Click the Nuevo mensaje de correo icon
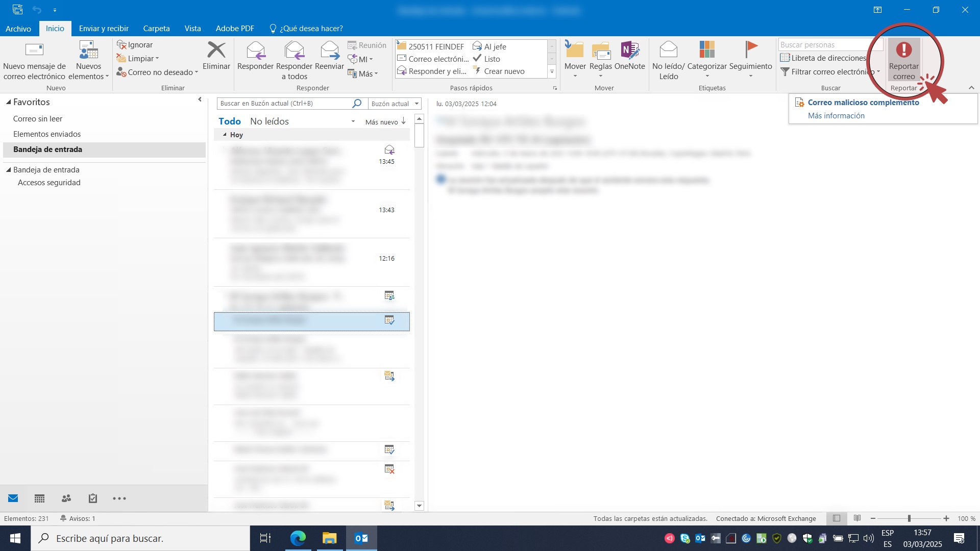This screenshot has width=980, height=551. 34,50
